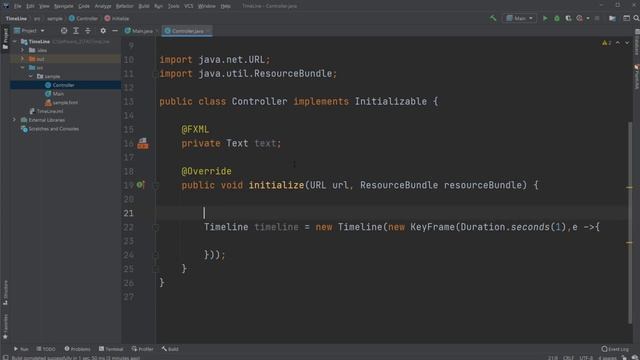Viewport: 640px width, 360px height.
Task: Fold the initialize method on line 19
Action: click(156, 185)
